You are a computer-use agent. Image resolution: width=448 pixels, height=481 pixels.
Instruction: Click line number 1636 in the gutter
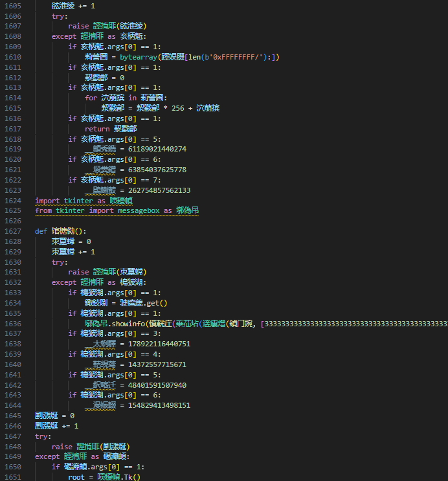(x=13, y=324)
